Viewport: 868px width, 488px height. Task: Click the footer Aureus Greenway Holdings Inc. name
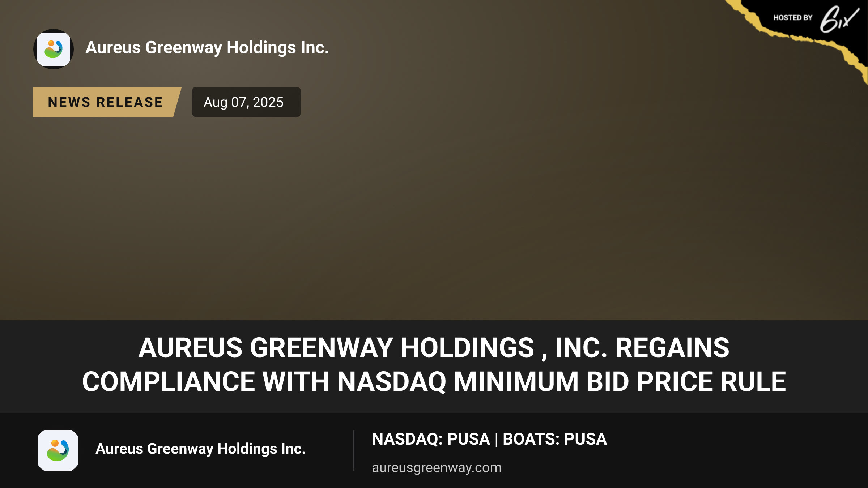click(200, 449)
